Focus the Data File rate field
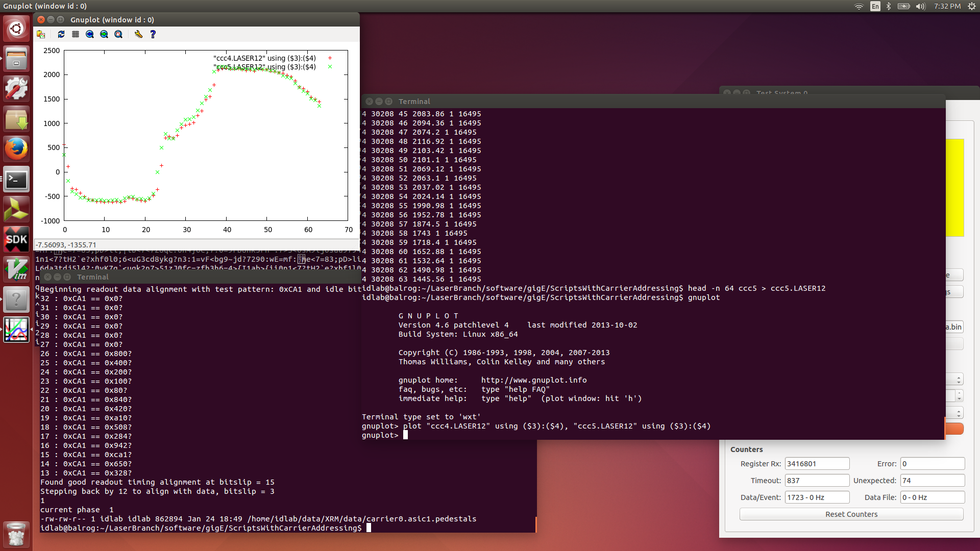 [x=933, y=497]
